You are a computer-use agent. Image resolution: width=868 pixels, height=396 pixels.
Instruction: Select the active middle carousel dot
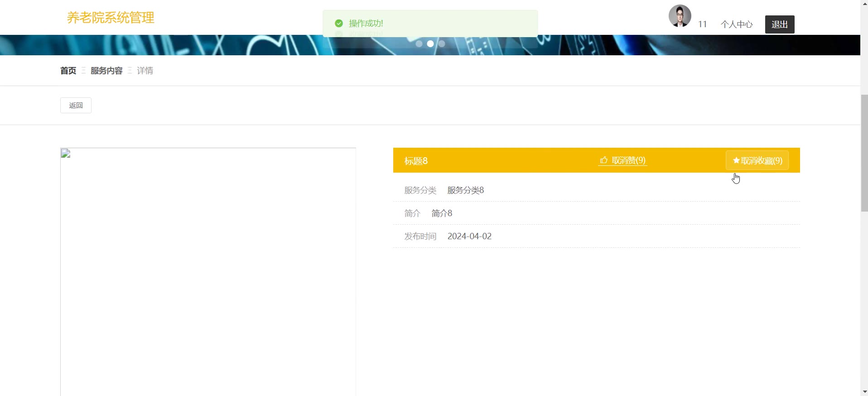(x=430, y=44)
